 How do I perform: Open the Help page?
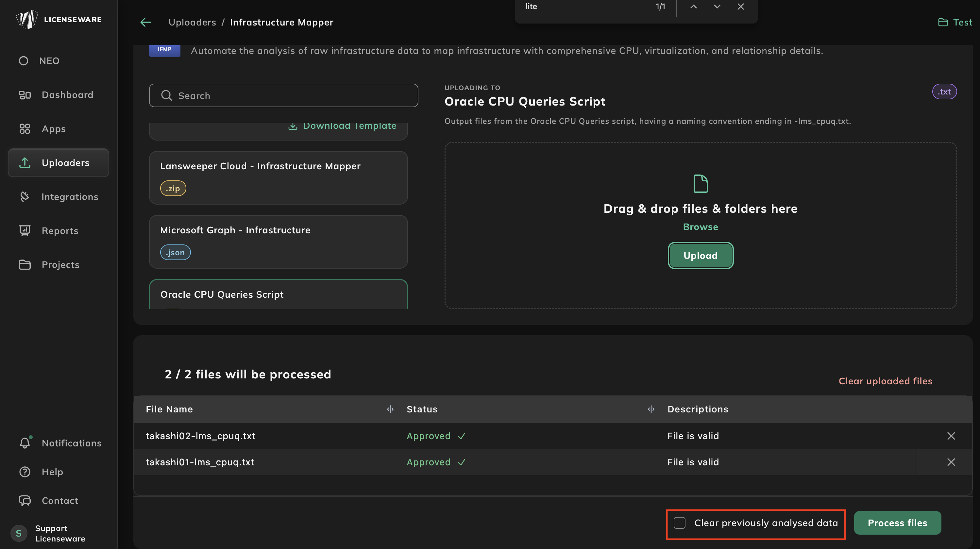tap(41, 472)
